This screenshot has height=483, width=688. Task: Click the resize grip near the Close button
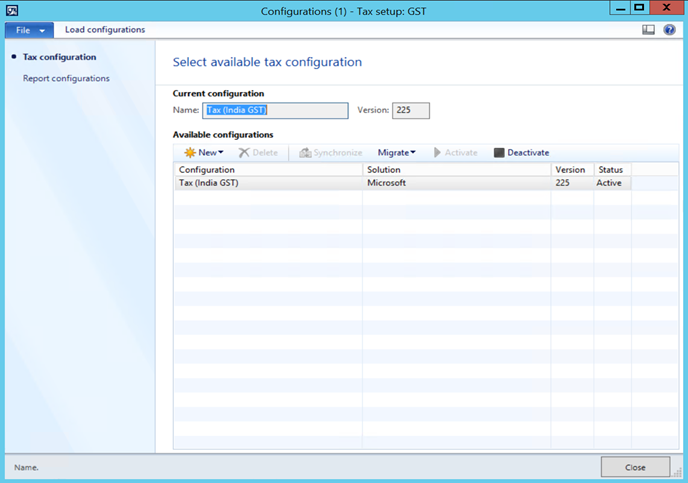click(677, 472)
